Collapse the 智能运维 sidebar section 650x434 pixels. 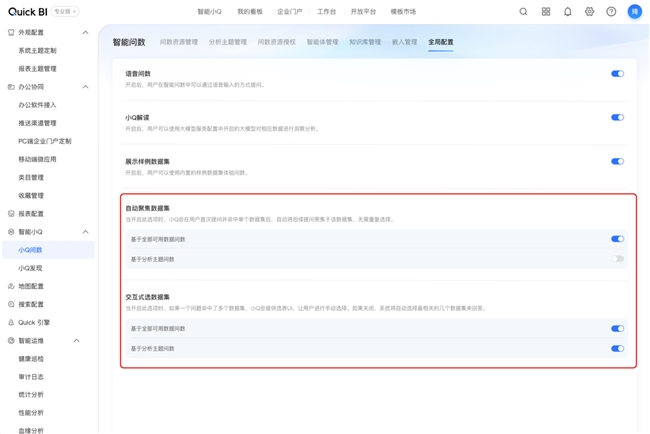[x=77, y=341]
